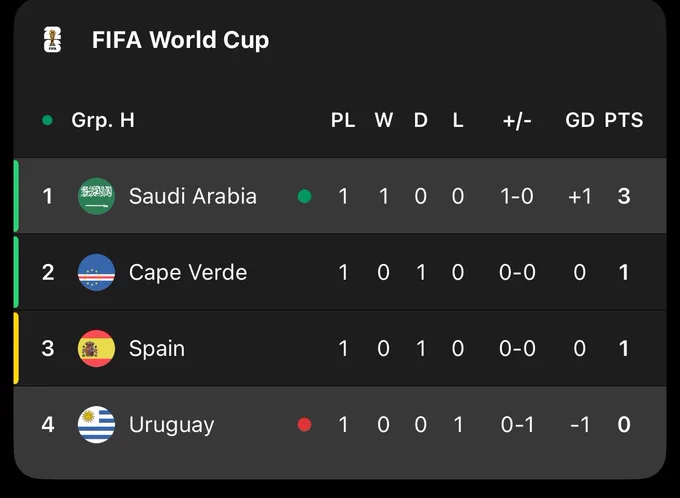Sort by the GD column header

pos(580,120)
